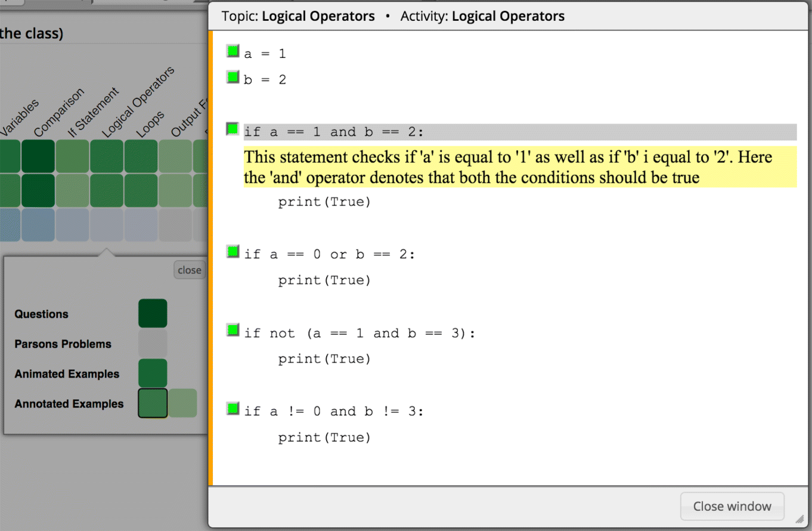
Task: Click the 'Parsons Problems' label in the popup
Action: [x=63, y=344]
